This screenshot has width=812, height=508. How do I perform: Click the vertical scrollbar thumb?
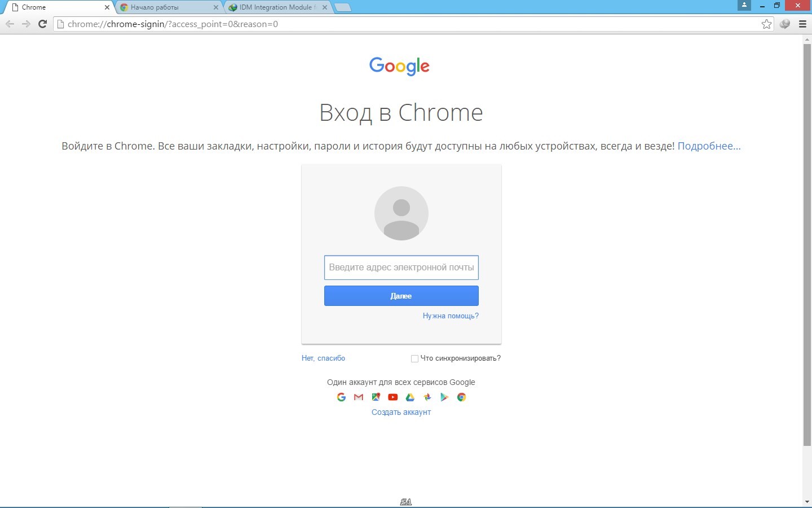(x=807, y=243)
